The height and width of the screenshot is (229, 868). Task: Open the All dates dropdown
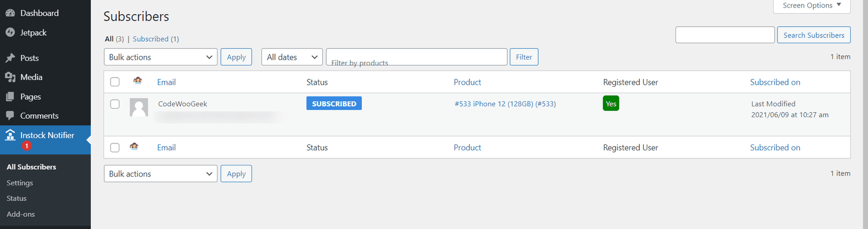point(292,57)
